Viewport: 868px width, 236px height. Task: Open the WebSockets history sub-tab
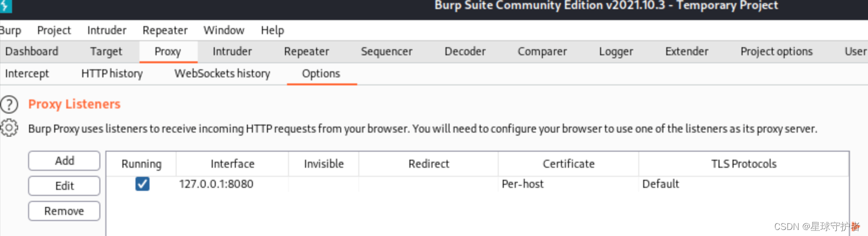(x=222, y=74)
